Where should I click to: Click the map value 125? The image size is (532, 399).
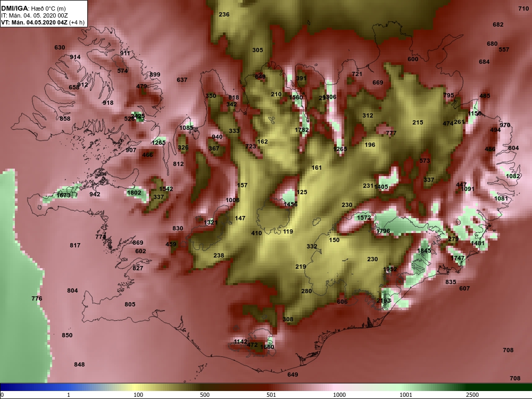[x=302, y=192]
